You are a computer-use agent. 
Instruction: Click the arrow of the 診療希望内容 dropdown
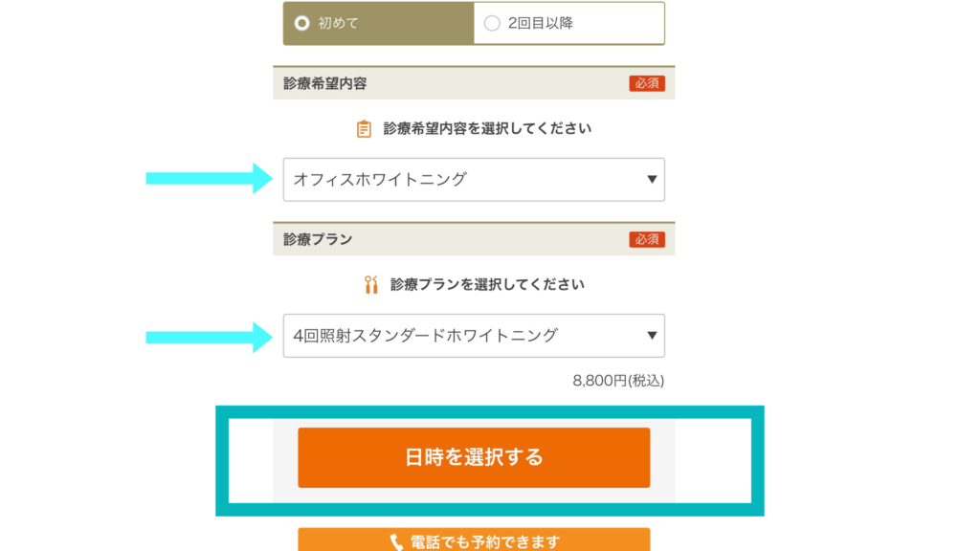(x=651, y=179)
